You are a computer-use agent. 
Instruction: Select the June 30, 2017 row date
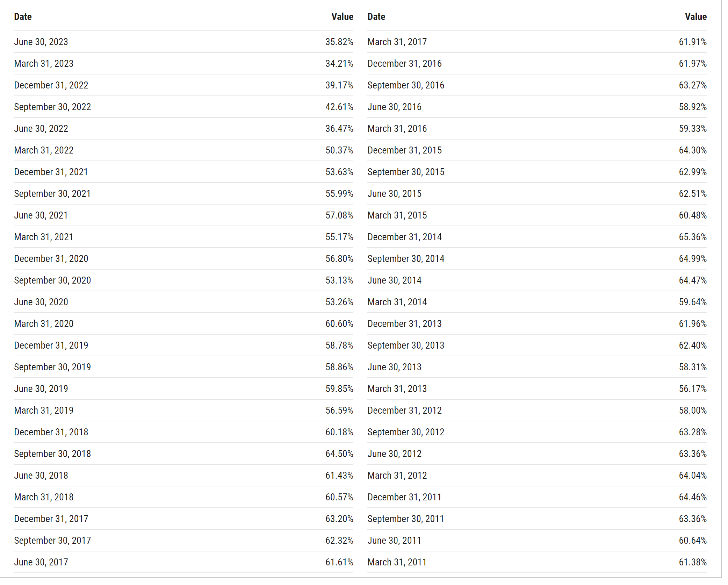tap(41, 562)
